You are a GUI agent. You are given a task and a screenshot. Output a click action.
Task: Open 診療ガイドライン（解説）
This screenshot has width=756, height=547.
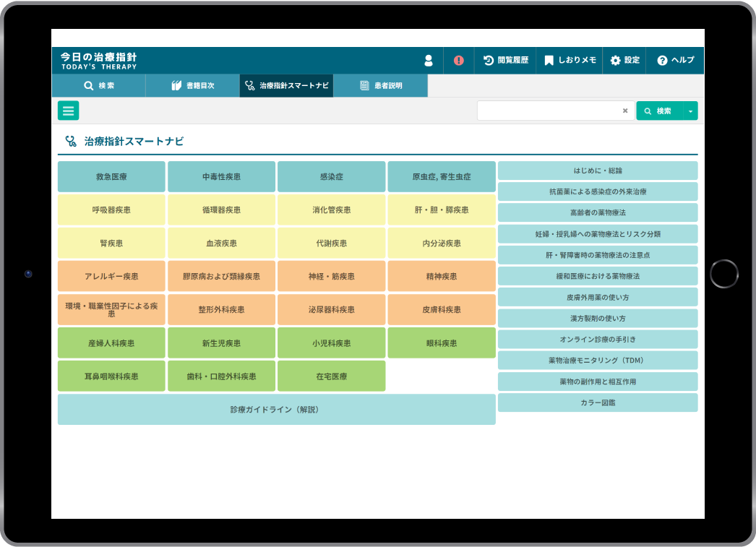(276, 409)
